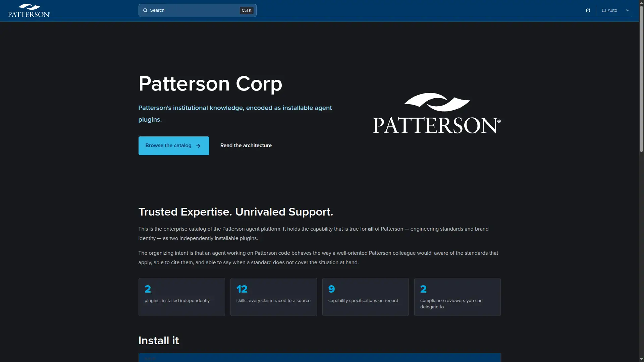644x362 pixels.
Task: Click the arrow icon in Browse the catalog
Action: coord(198,146)
